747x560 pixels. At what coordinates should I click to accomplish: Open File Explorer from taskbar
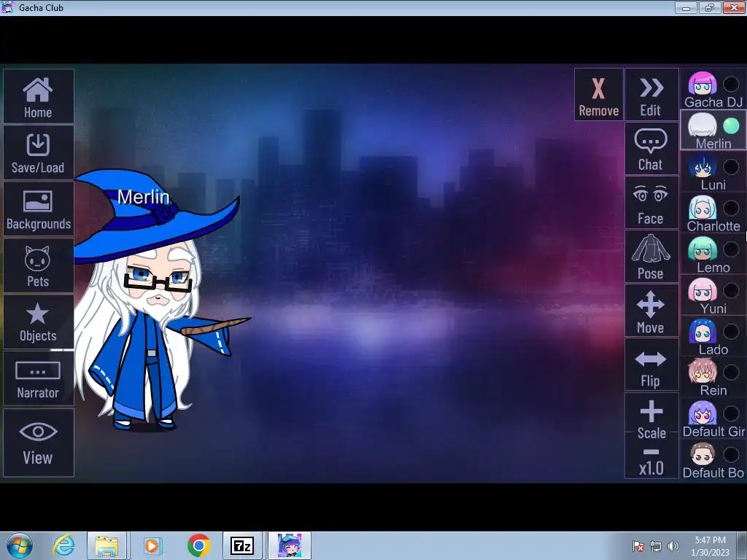click(107, 545)
